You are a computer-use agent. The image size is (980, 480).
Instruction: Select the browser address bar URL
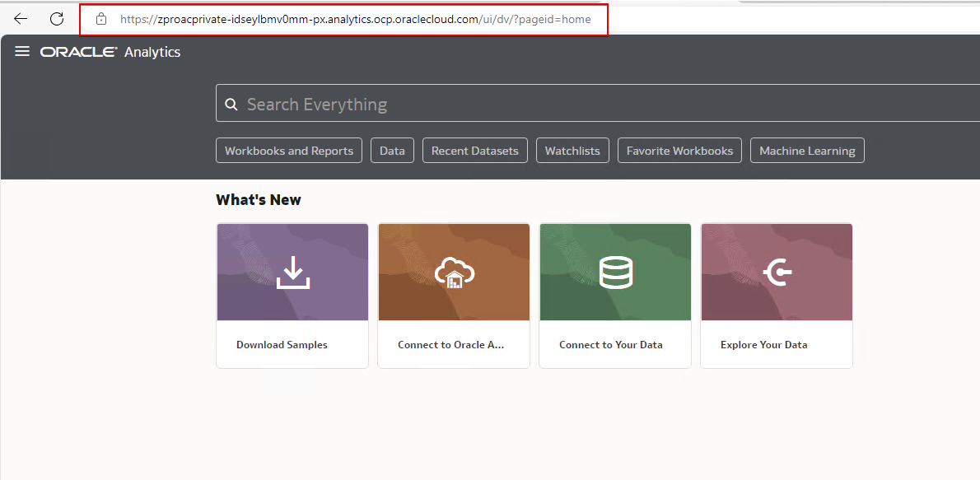(355, 20)
